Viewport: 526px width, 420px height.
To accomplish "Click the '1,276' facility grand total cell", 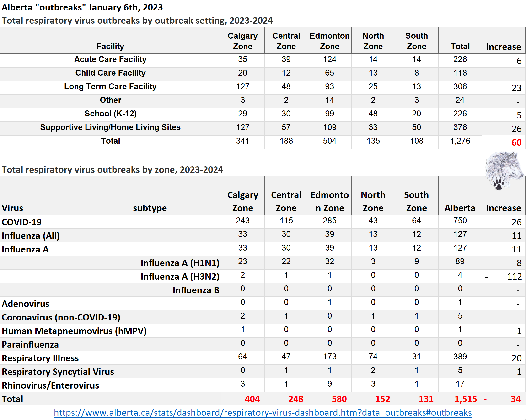I will pos(460,141).
